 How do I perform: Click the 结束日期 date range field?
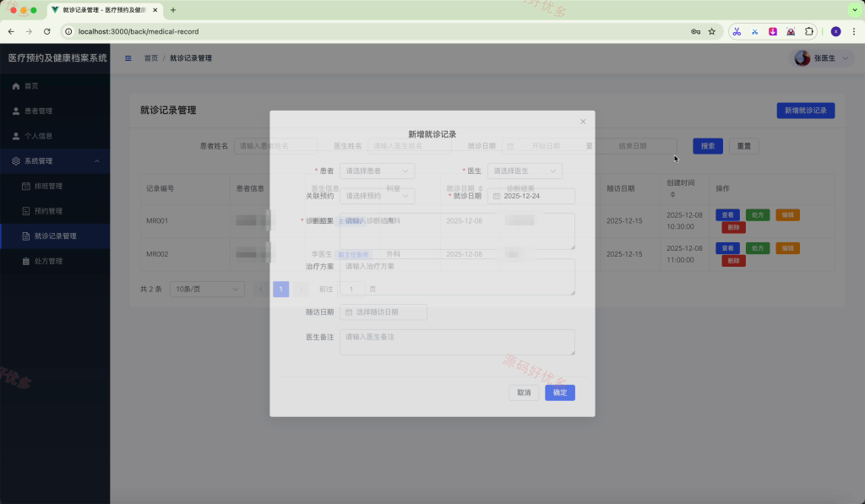coord(632,146)
